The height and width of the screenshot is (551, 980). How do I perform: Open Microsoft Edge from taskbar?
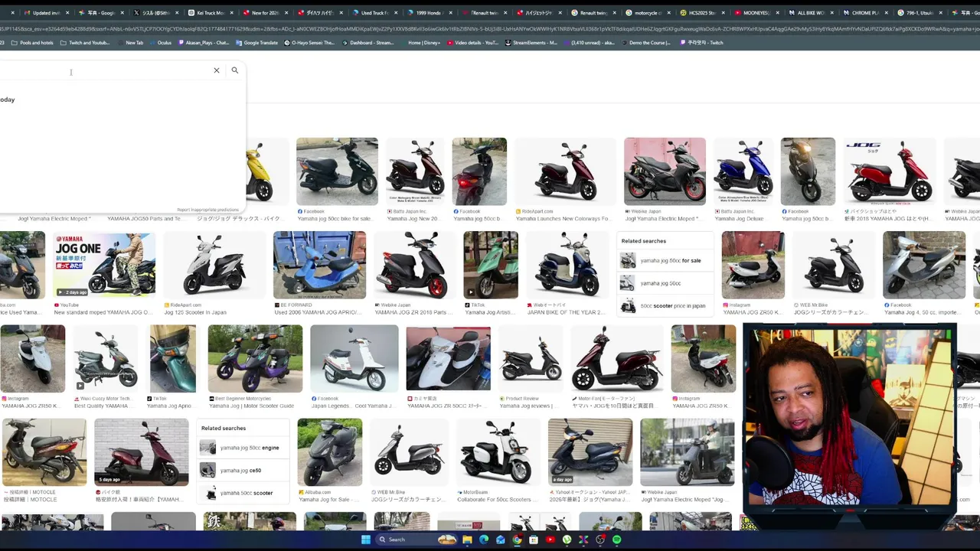(x=484, y=540)
